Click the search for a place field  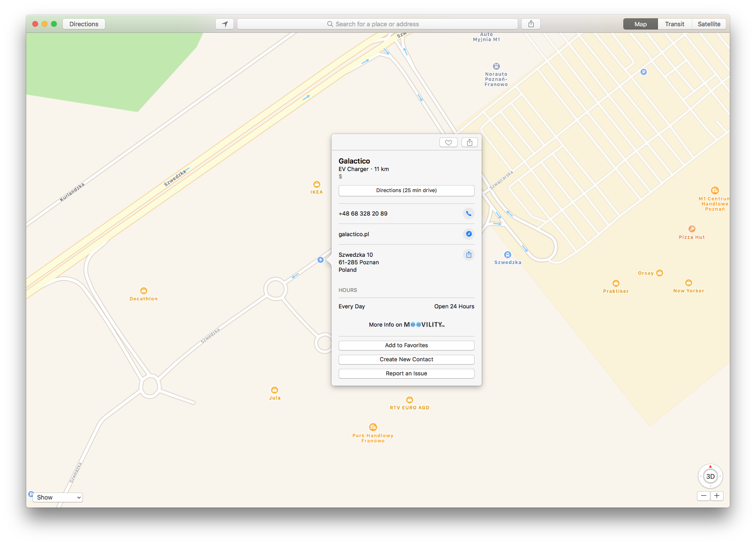pos(378,24)
